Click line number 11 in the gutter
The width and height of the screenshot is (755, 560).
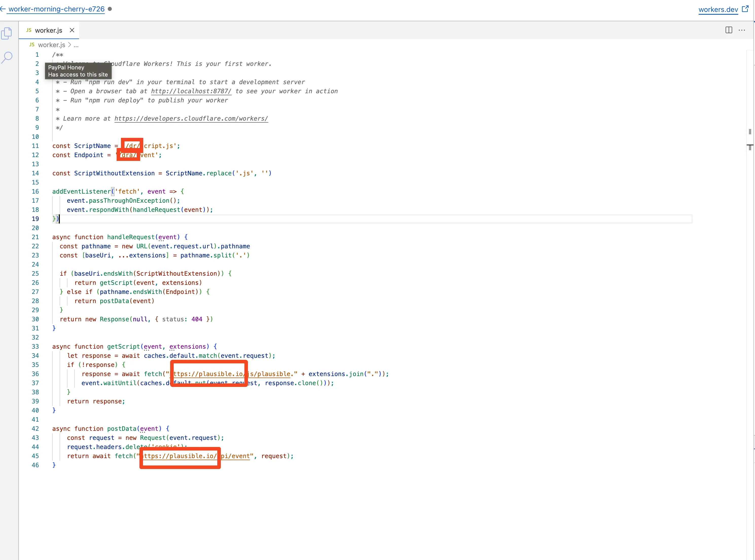(35, 146)
